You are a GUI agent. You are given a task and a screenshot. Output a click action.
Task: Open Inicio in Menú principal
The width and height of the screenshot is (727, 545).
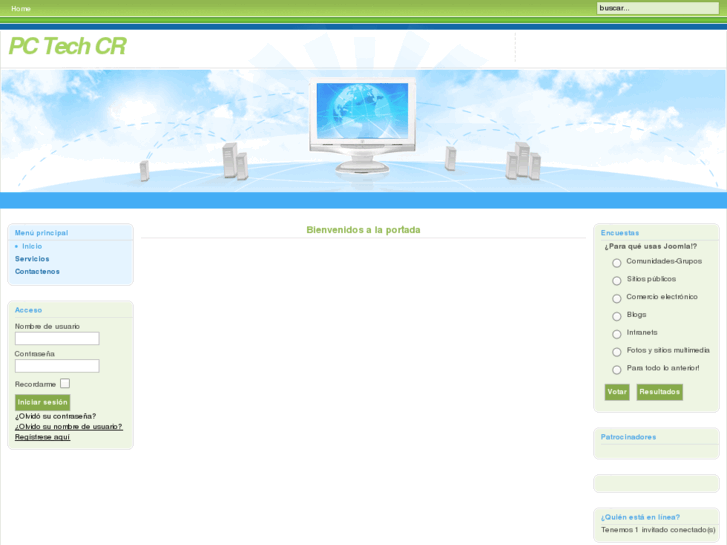tap(32, 246)
